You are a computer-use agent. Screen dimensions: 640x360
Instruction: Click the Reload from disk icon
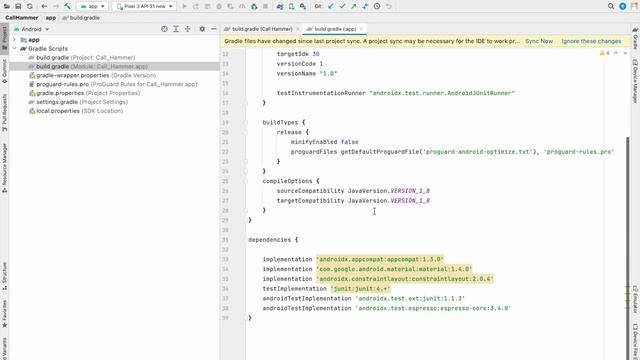pyautogui.click(x=29, y=6)
